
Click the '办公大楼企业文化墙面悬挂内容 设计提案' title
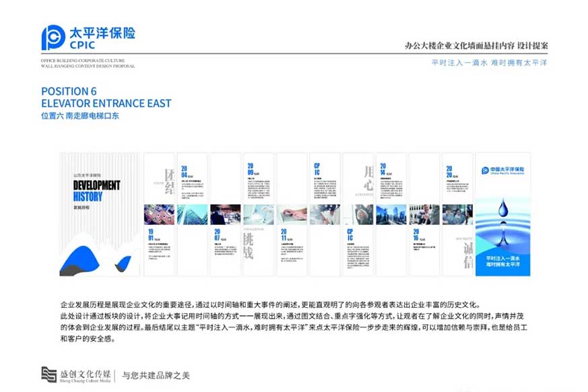point(476,46)
